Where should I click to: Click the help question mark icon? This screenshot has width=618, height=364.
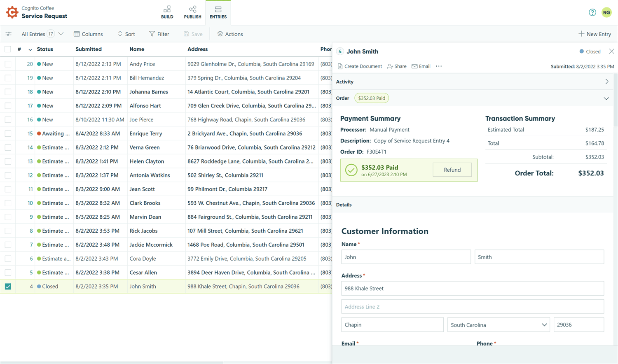pyautogui.click(x=592, y=12)
